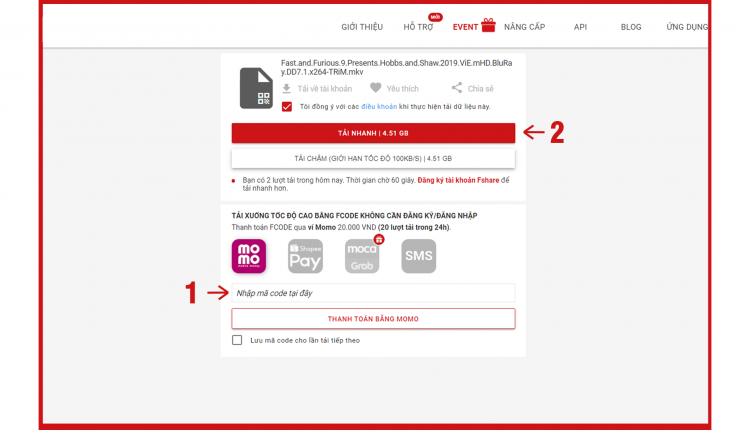Click the heart icon to favorite the file
The width and height of the screenshot is (750, 430).
(x=376, y=88)
